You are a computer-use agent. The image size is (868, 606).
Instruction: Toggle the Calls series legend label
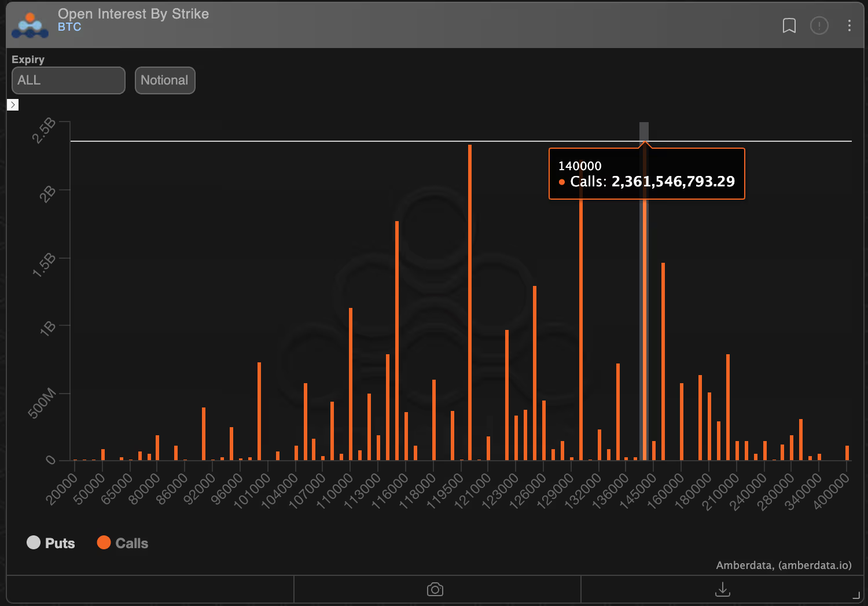coord(131,543)
